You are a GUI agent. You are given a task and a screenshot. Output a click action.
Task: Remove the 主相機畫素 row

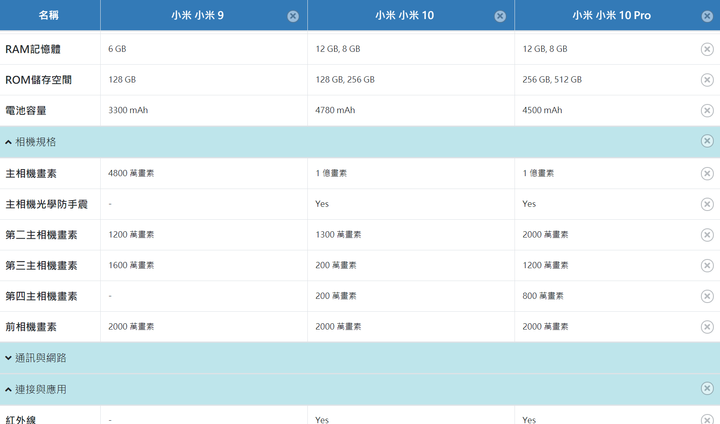[x=707, y=174]
